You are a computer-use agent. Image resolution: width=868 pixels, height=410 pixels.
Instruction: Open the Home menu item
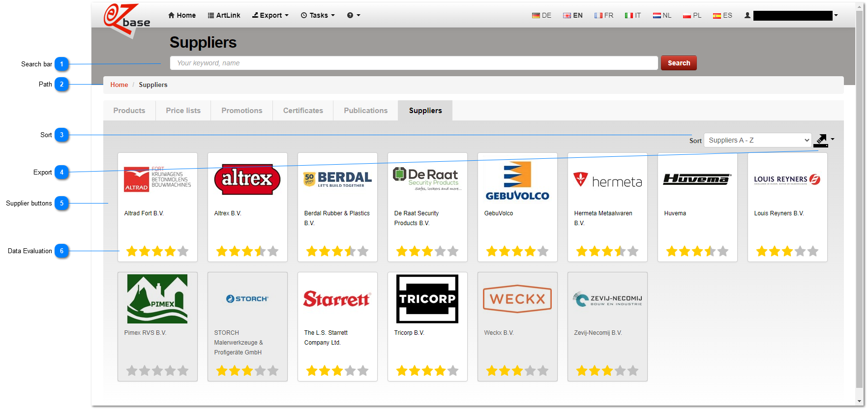coord(182,15)
